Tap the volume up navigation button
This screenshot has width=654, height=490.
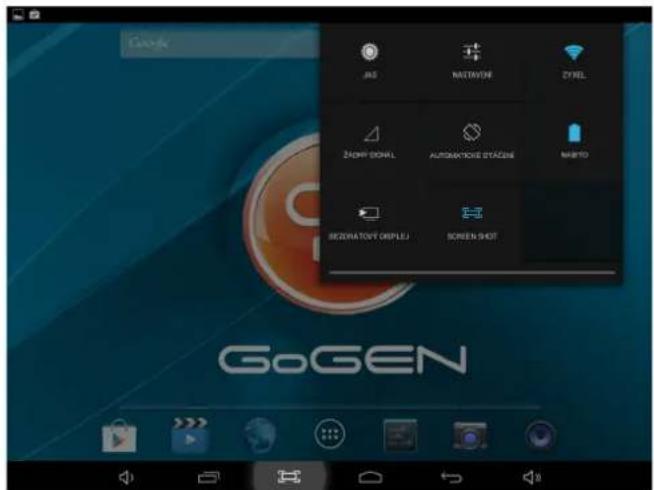[x=532, y=477]
